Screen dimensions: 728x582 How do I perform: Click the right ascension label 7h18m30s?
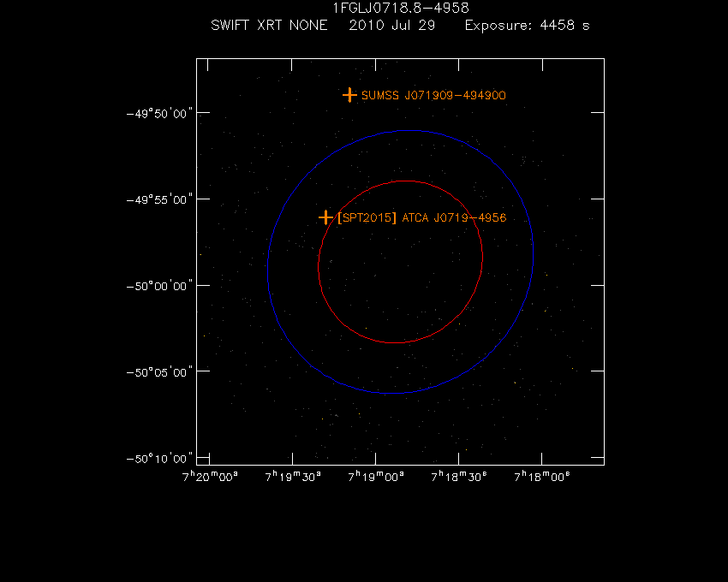tap(459, 477)
